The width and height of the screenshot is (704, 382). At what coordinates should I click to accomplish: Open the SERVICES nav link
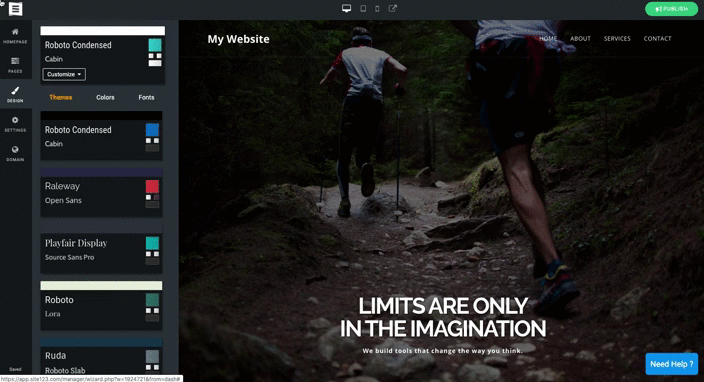point(617,39)
